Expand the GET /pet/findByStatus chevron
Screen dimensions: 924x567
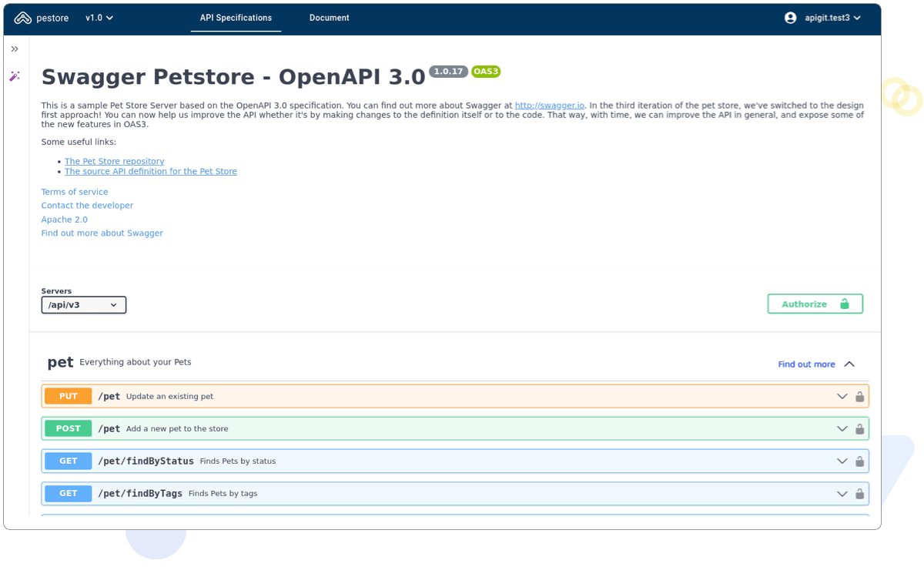point(842,461)
